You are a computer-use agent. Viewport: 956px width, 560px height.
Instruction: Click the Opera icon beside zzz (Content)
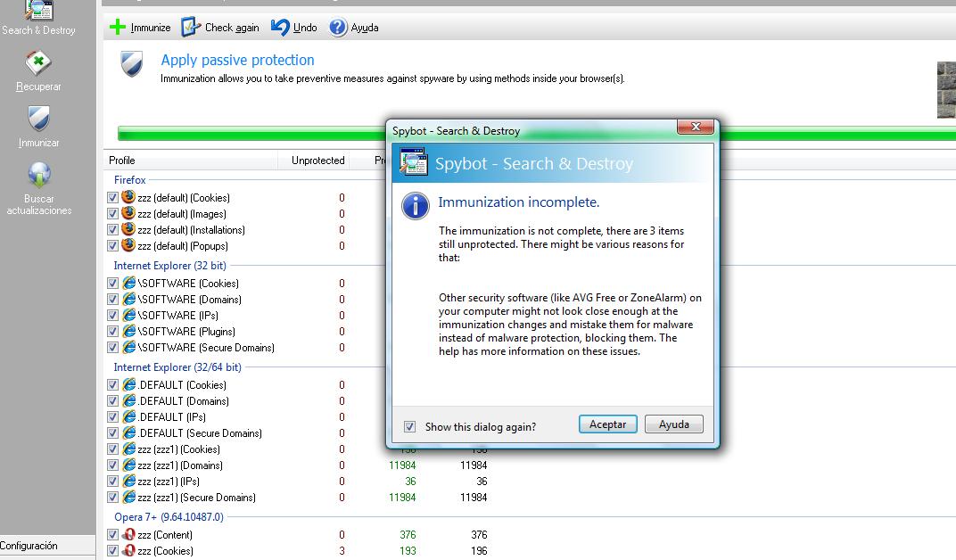(128, 534)
